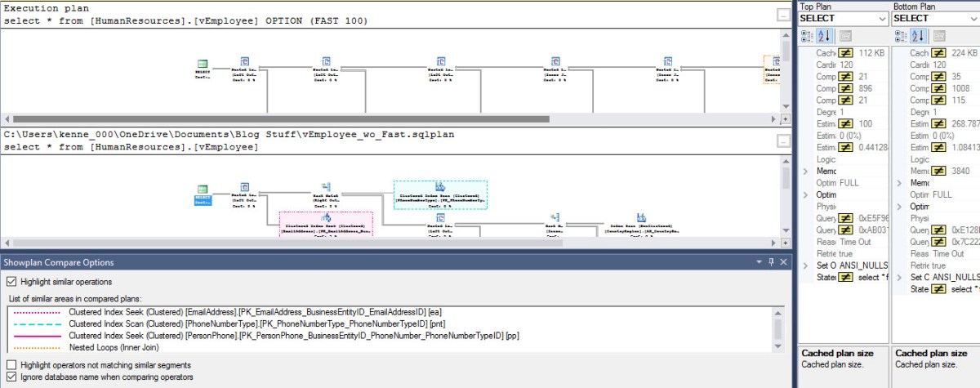This screenshot has width=980, height=388.
Task: Click the Categorized view icon in Top Plan properties
Action: pos(807,36)
